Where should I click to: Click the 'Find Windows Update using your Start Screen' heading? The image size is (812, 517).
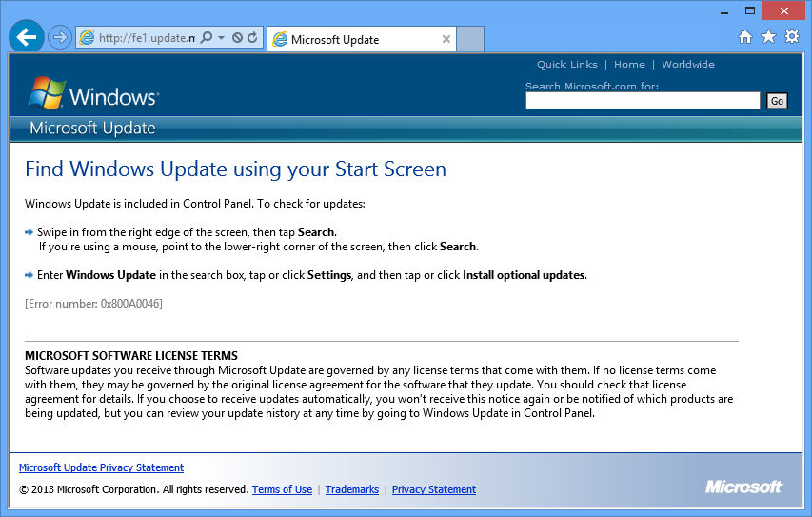pos(236,169)
